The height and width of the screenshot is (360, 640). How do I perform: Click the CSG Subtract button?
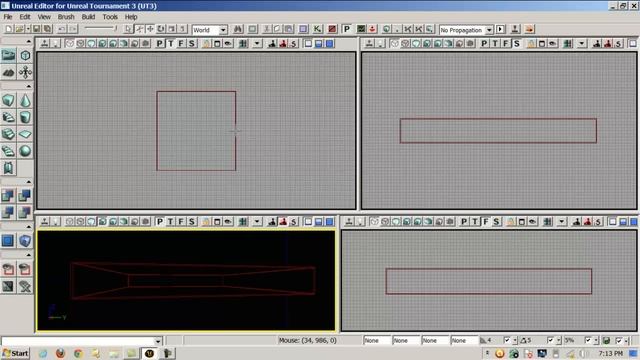[x=25, y=196]
